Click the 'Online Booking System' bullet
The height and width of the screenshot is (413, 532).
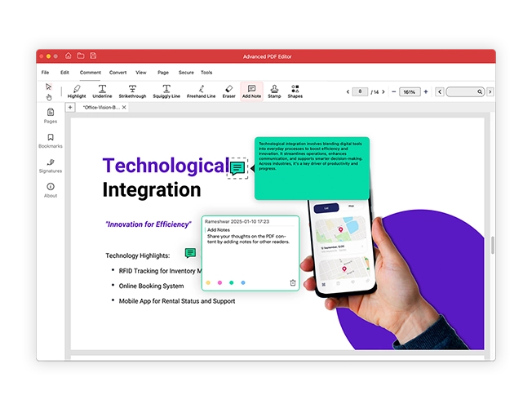click(151, 286)
